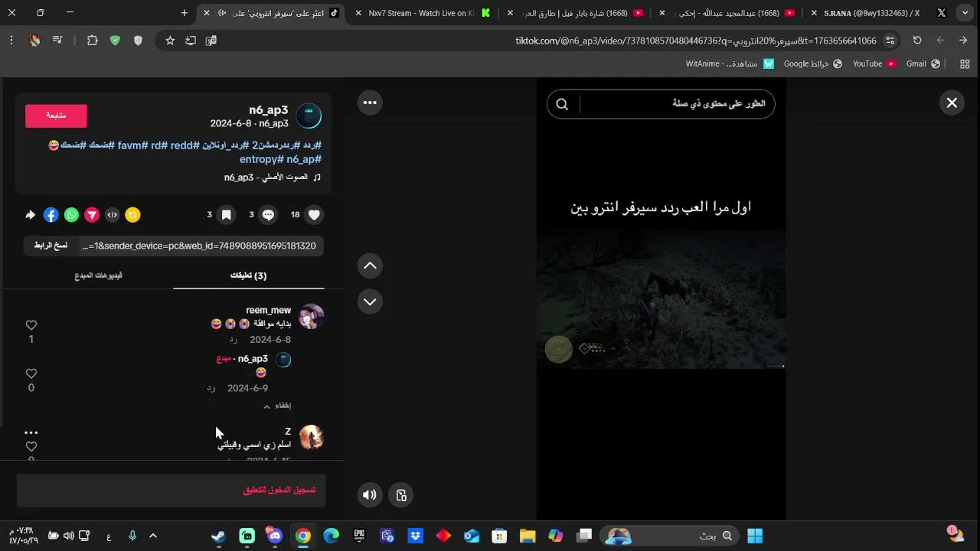Reply to reem_mew's comment via رد
The height and width of the screenshot is (551, 980).
point(234,340)
